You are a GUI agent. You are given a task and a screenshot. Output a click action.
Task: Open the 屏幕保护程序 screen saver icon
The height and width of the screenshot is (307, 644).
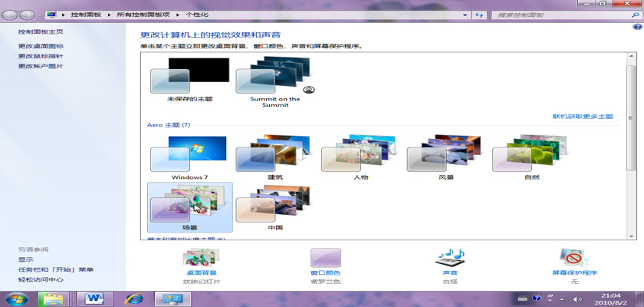coord(574,258)
